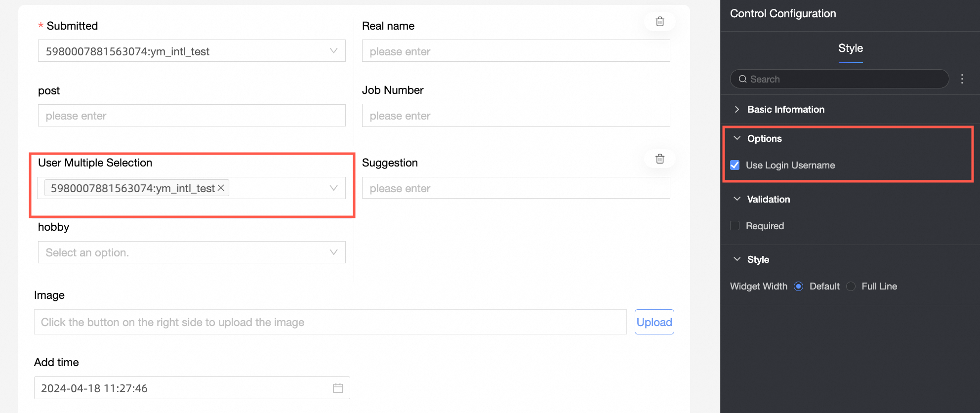Click the Upload button

pos(654,322)
